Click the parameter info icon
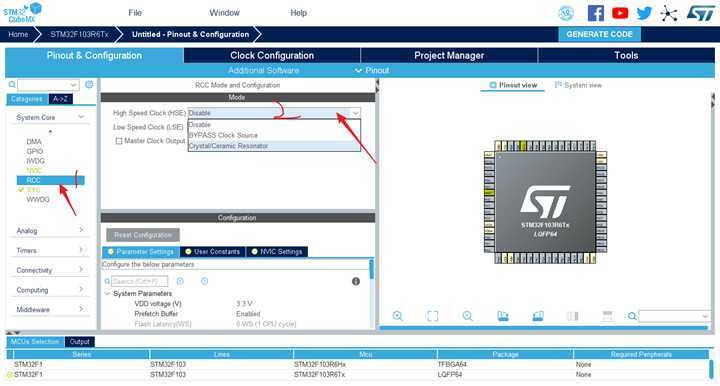Viewport: 720px width, 386px height. tap(356, 281)
